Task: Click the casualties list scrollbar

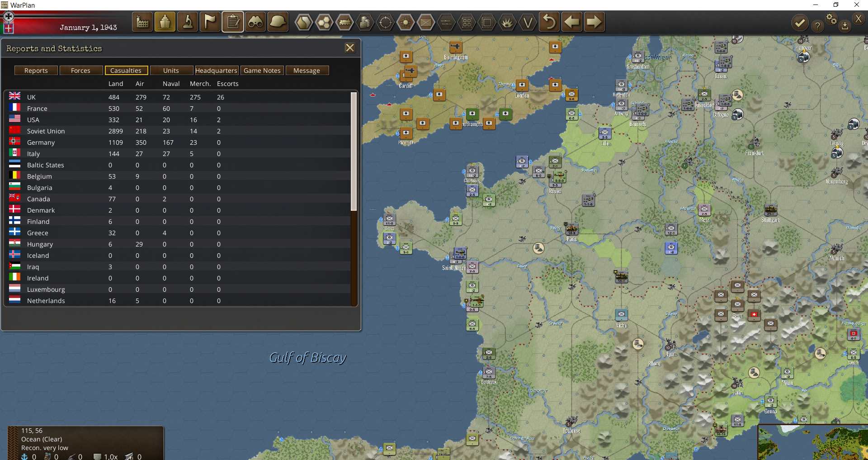Action: [x=354, y=152]
